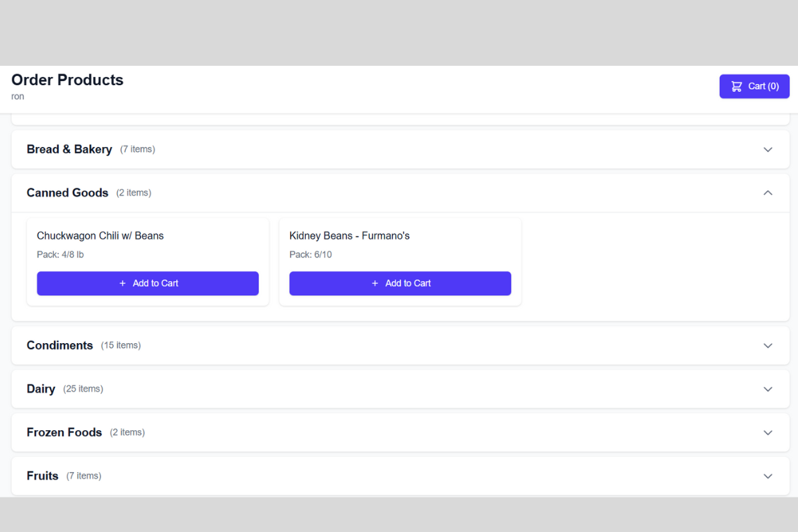Add Chuckwagon Chili w/ Beans to cart
The width and height of the screenshot is (798, 532).
(148, 283)
